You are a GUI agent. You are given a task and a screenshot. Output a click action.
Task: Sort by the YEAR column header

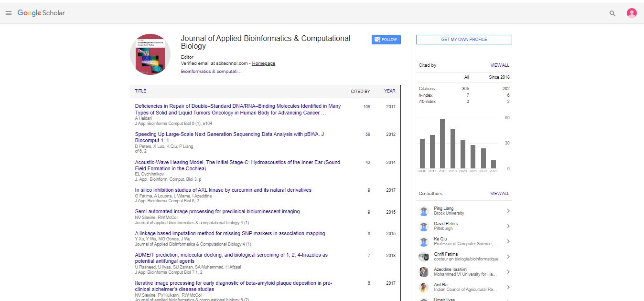[x=390, y=91]
